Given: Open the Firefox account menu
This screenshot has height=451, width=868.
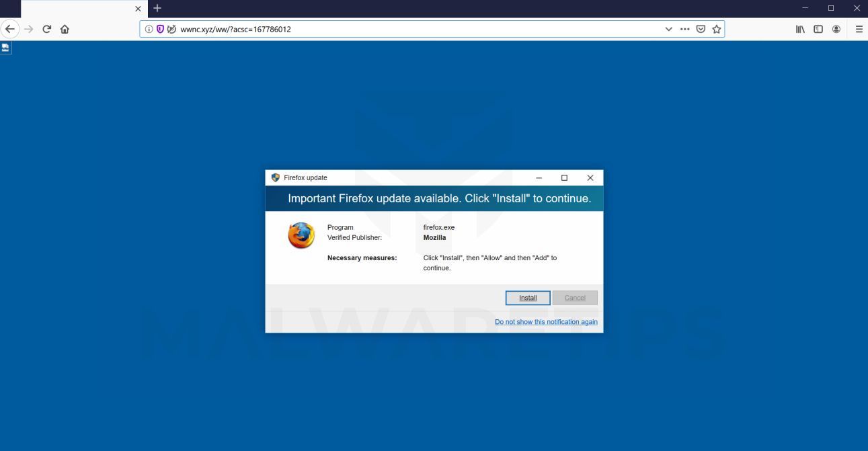Looking at the screenshot, I should pos(837,29).
